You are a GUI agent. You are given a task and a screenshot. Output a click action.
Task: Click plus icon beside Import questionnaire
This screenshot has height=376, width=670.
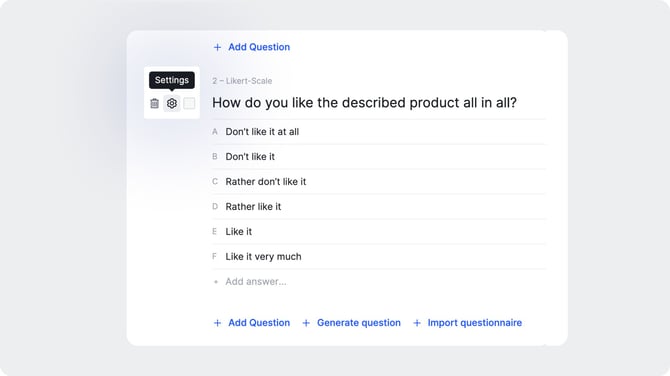pos(417,323)
